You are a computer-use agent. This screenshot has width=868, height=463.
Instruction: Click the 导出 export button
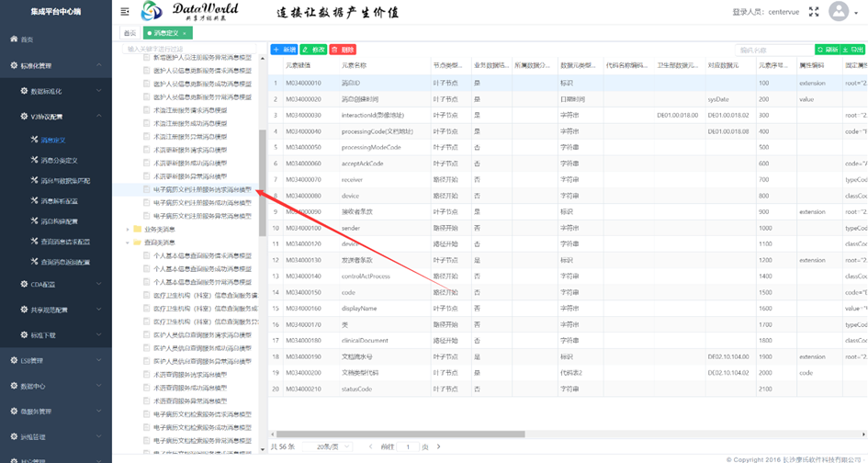(x=853, y=50)
